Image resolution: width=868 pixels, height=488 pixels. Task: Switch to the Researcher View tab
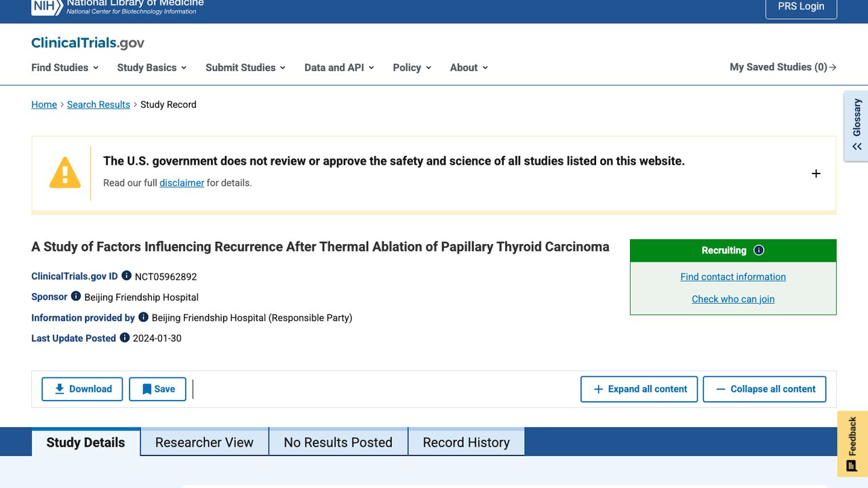coord(204,442)
